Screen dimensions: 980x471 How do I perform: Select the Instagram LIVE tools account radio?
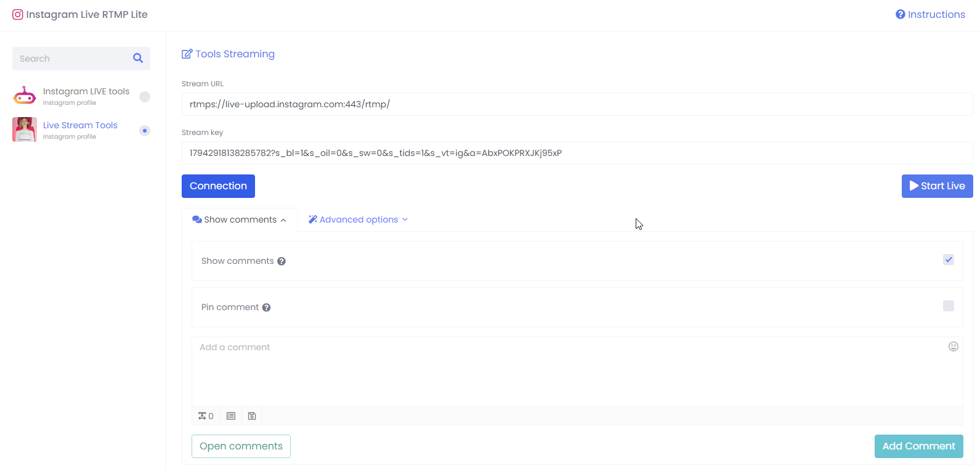[x=145, y=97]
